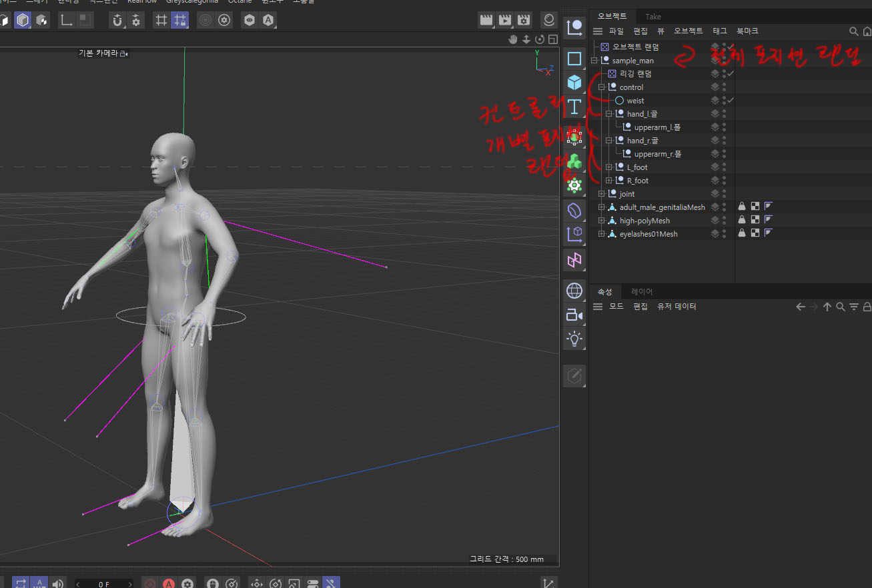The image size is (872, 588).
Task: Click the Text spline tool icon
Action: coord(574,107)
